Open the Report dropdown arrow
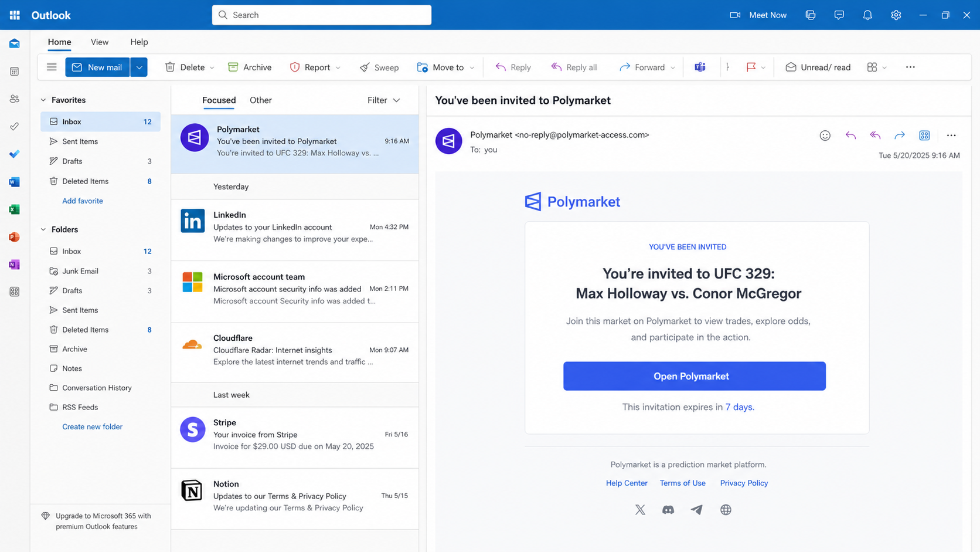 click(x=338, y=67)
